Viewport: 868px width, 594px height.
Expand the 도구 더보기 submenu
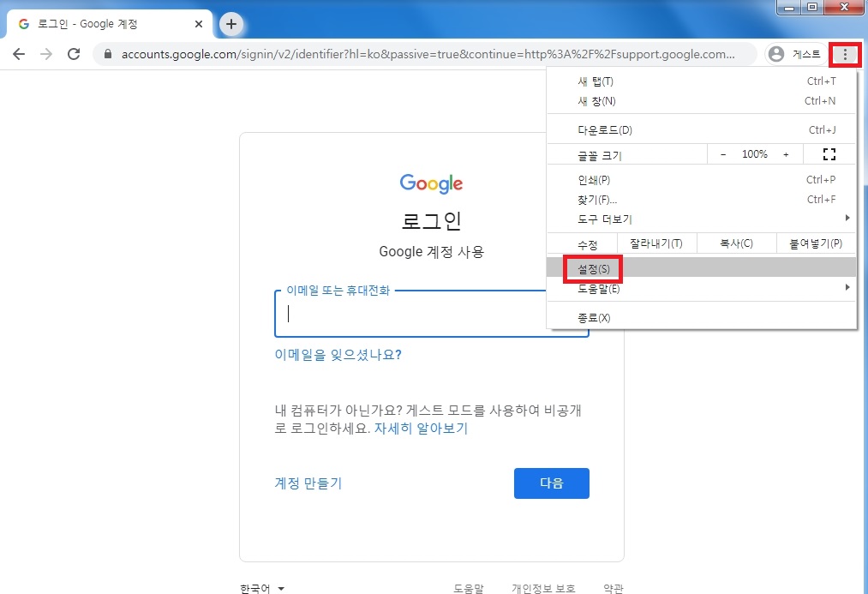(702, 219)
